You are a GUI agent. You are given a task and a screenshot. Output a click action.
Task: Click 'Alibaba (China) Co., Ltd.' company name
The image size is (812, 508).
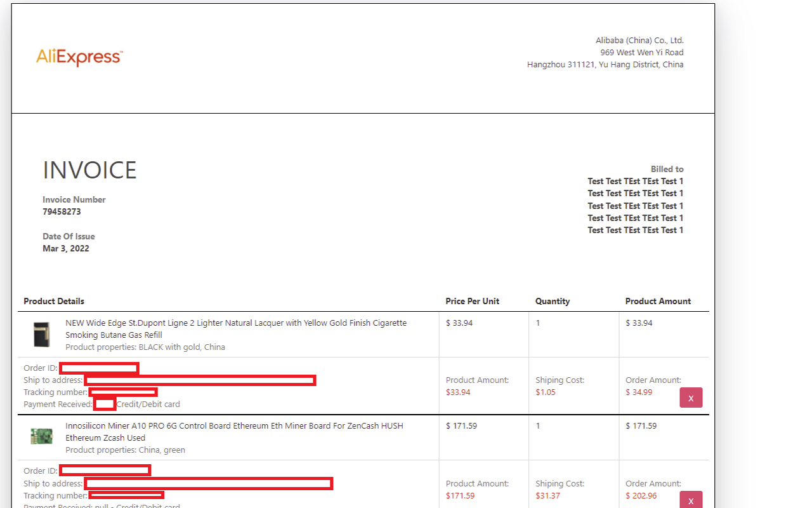pos(639,40)
